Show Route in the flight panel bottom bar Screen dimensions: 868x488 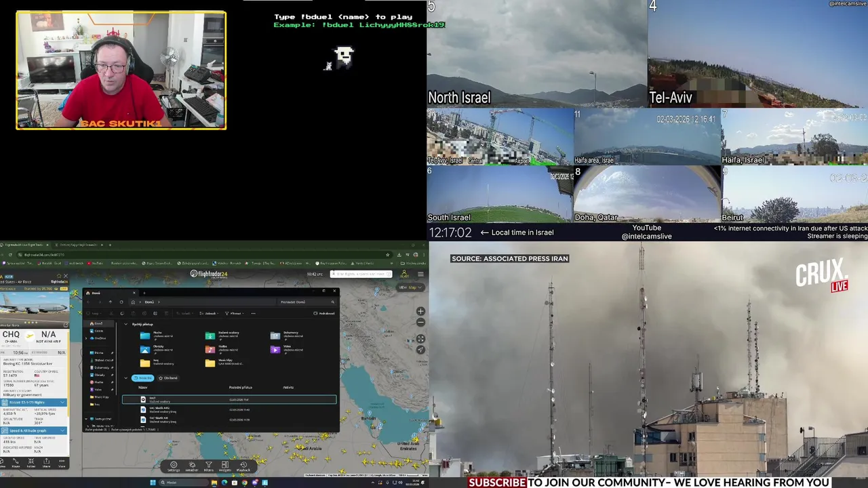pyautogui.click(x=16, y=464)
